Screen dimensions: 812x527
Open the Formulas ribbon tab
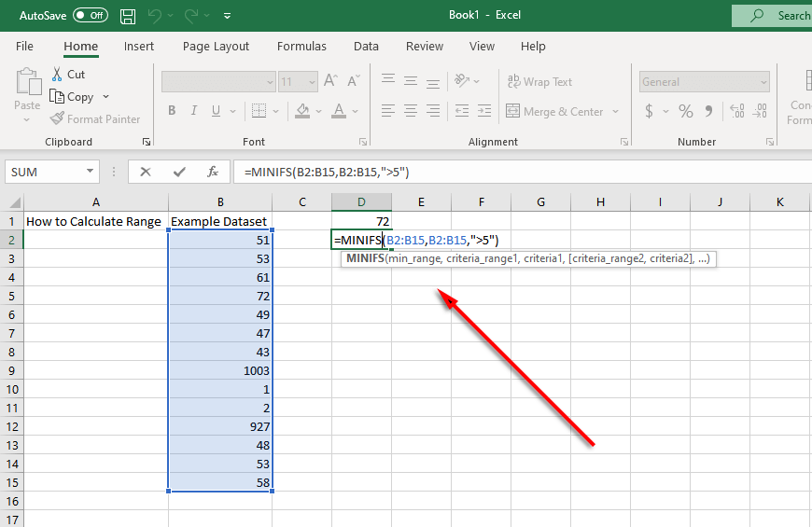[x=301, y=46]
